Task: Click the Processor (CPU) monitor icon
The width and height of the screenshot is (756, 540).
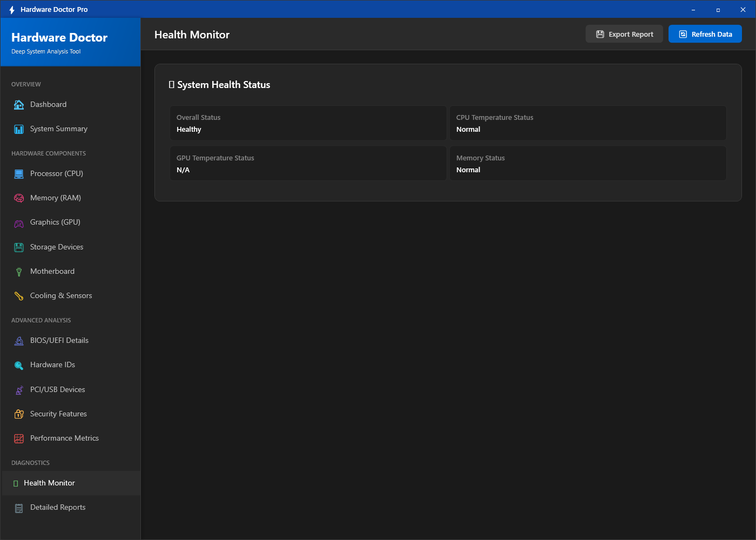Action: click(19, 174)
